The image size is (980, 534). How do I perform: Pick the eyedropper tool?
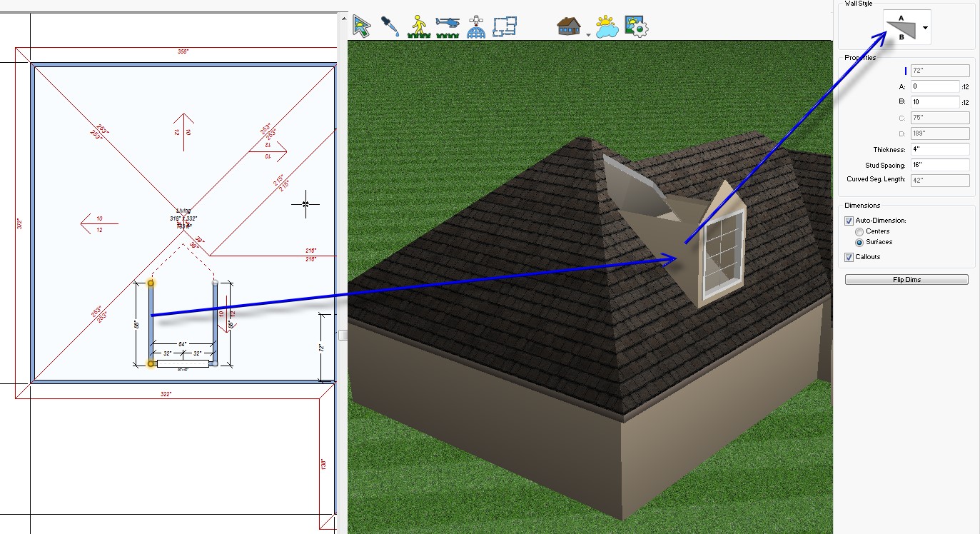[390, 26]
